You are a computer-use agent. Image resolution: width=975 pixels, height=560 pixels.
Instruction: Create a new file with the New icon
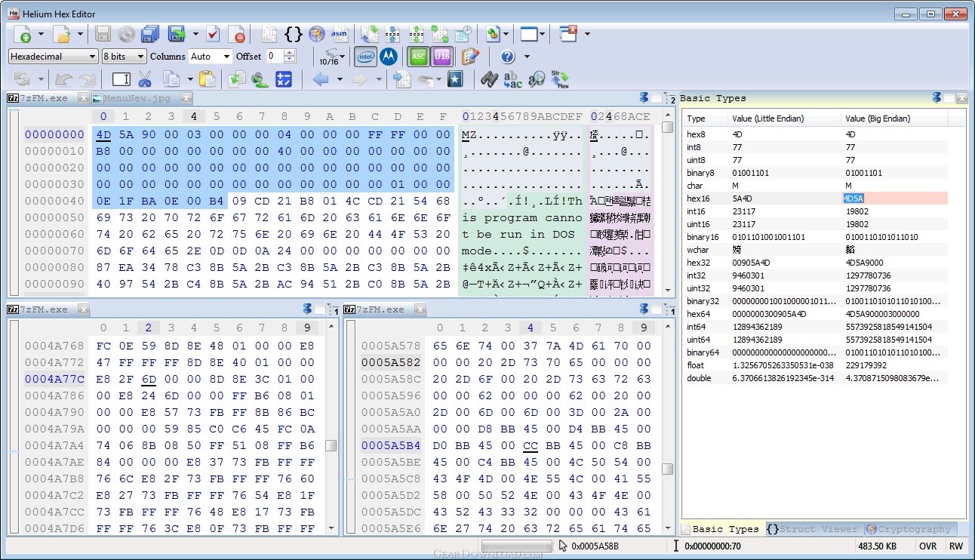click(23, 34)
